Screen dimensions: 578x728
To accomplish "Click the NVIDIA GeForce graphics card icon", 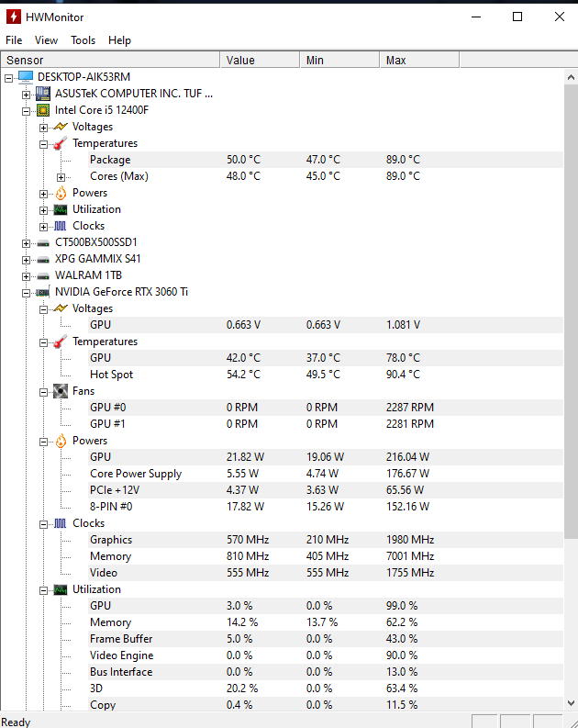I will [x=43, y=293].
